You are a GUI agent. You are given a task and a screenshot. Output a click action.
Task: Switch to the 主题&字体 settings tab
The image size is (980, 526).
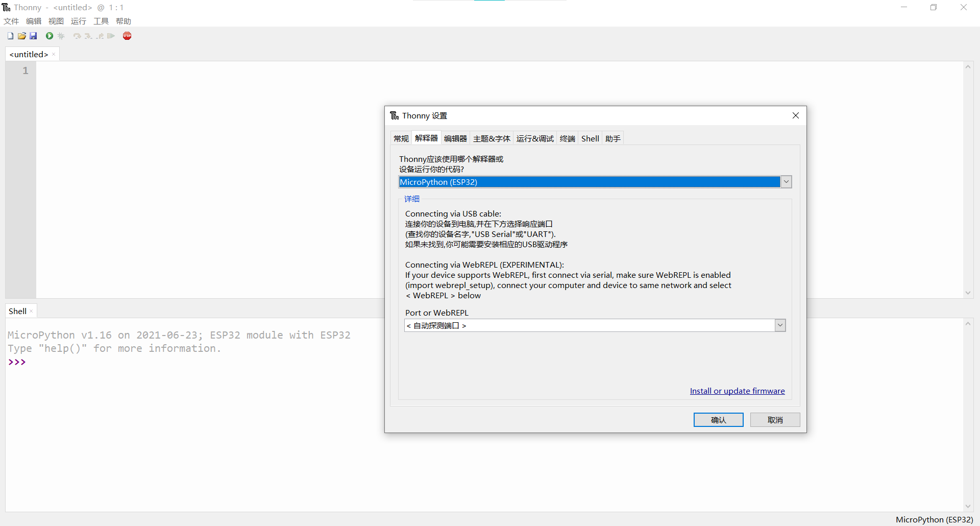[x=492, y=138]
